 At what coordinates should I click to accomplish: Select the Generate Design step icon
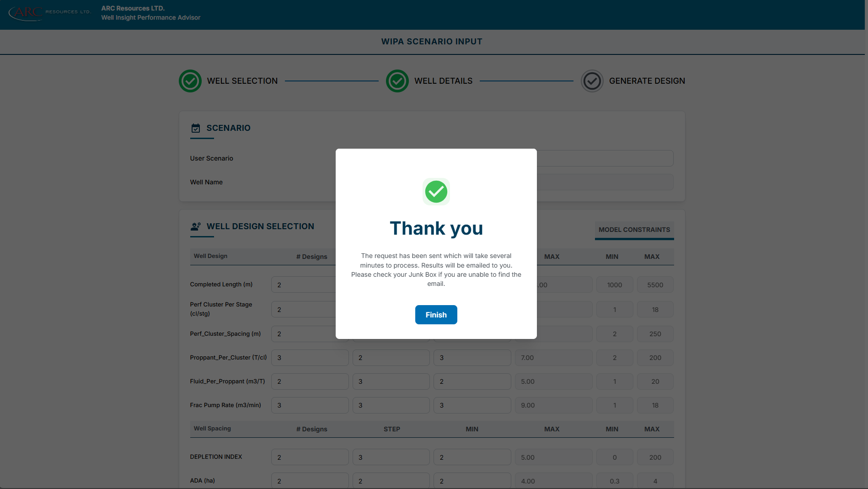click(592, 81)
